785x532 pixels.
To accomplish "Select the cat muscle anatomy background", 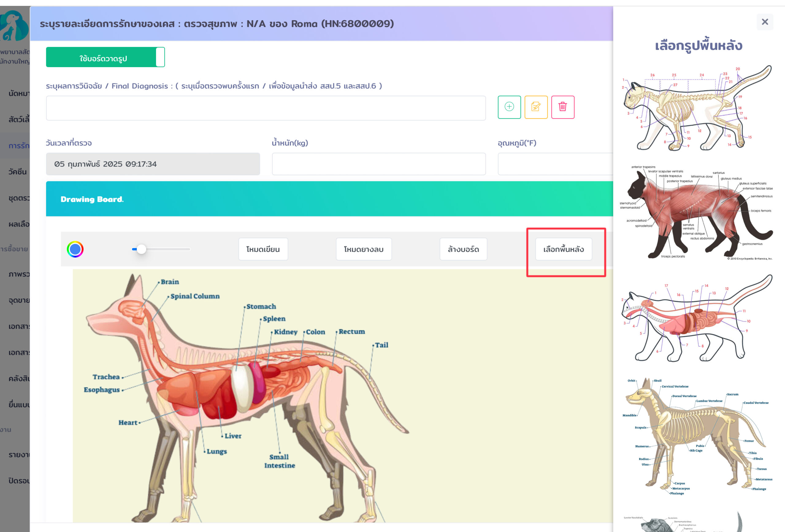I will (698, 213).
